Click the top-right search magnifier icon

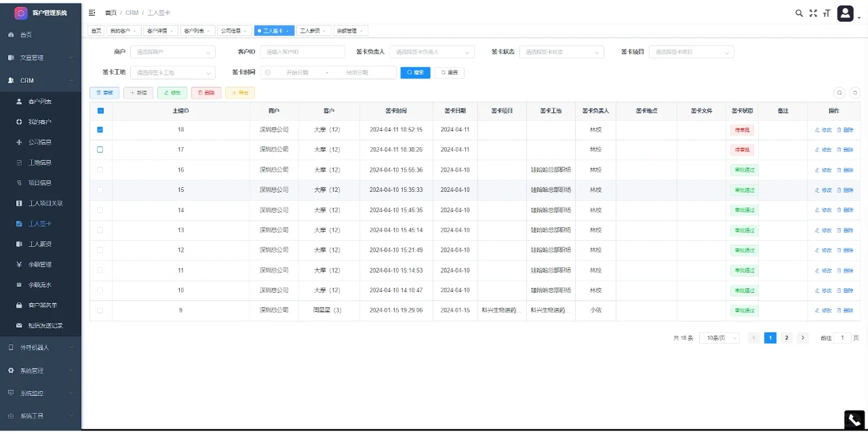click(799, 12)
